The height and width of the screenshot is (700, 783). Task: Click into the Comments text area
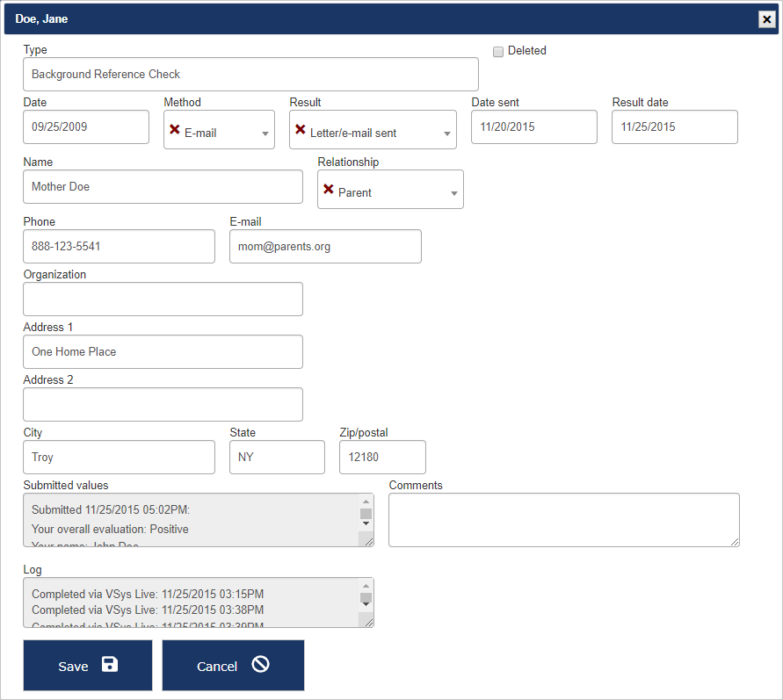click(x=563, y=519)
